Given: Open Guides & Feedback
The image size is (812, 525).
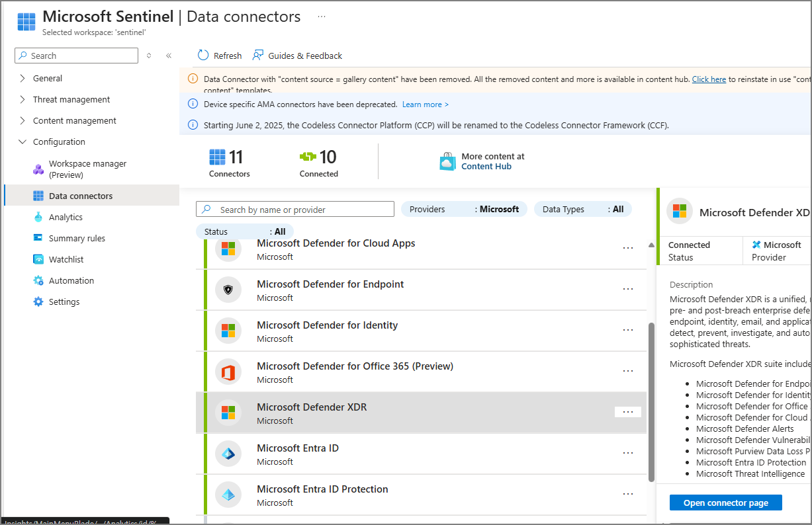Looking at the screenshot, I should [297, 56].
